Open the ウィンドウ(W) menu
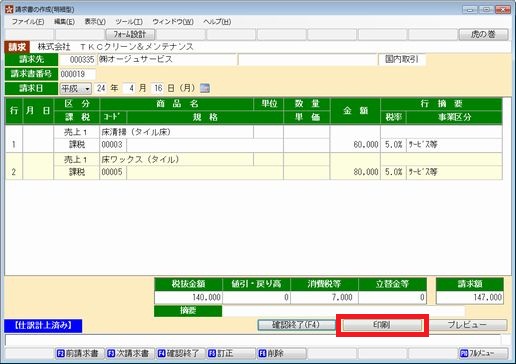The image size is (516, 364). pos(173,22)
